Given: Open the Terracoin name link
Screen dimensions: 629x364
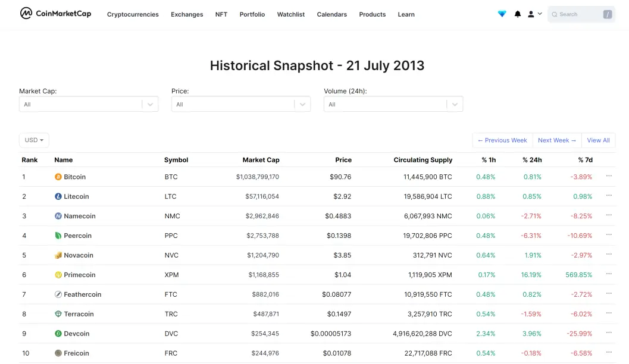Looking at the screenshot, I should click(79, 314).
